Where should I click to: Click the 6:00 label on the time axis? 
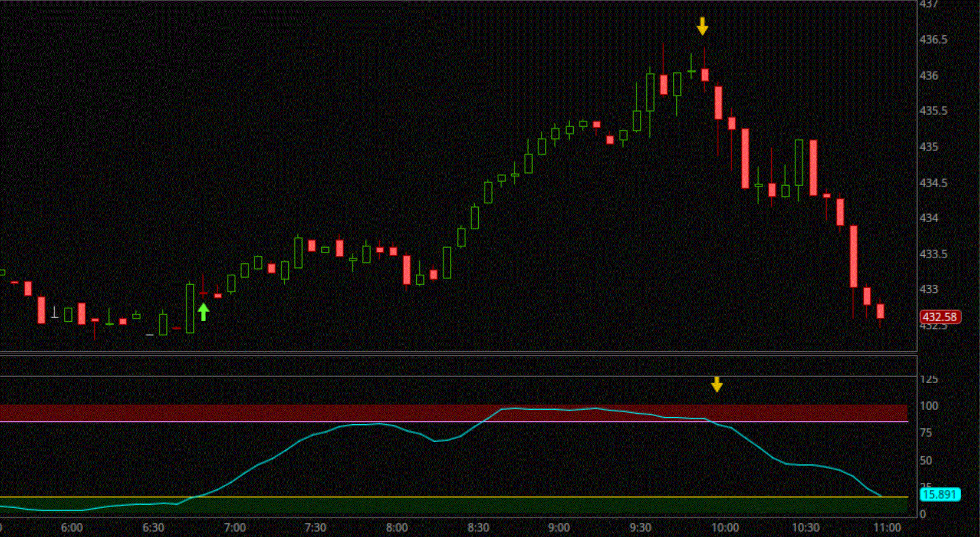73,528
